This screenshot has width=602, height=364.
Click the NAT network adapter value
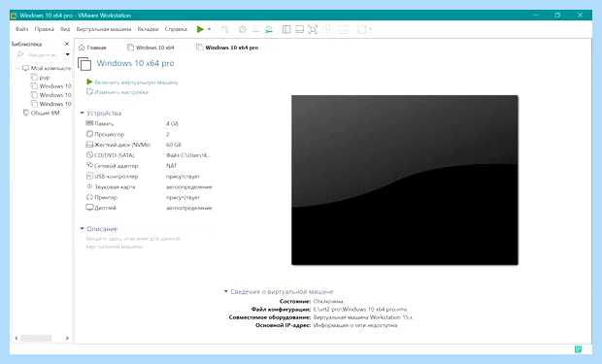pyautogui.click(x=171, y=165)
